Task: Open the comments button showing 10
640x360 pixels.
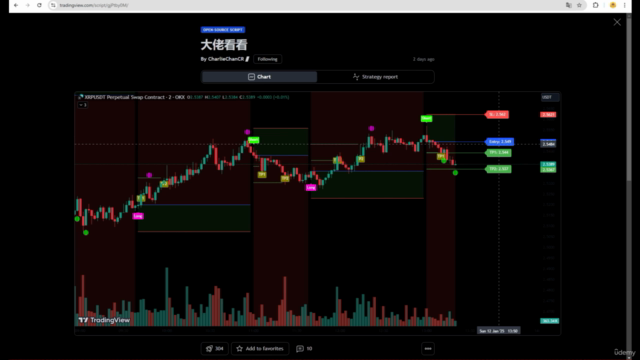Action: point(304,349)
